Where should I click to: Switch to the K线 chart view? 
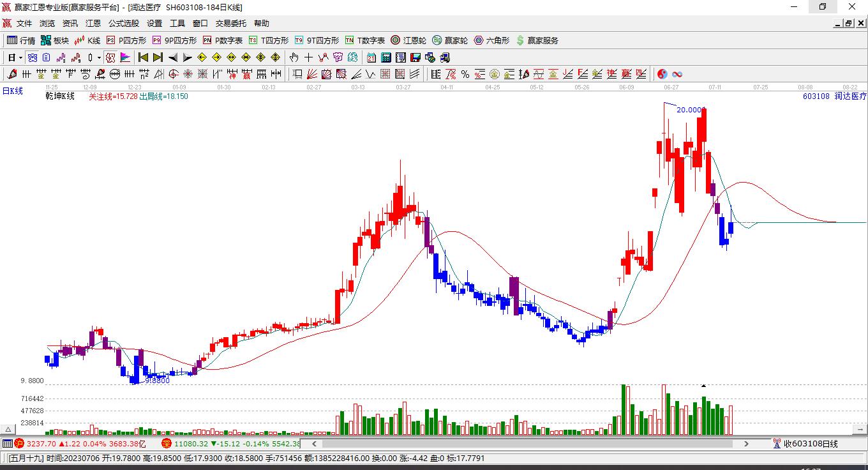[x=87, y=40]
